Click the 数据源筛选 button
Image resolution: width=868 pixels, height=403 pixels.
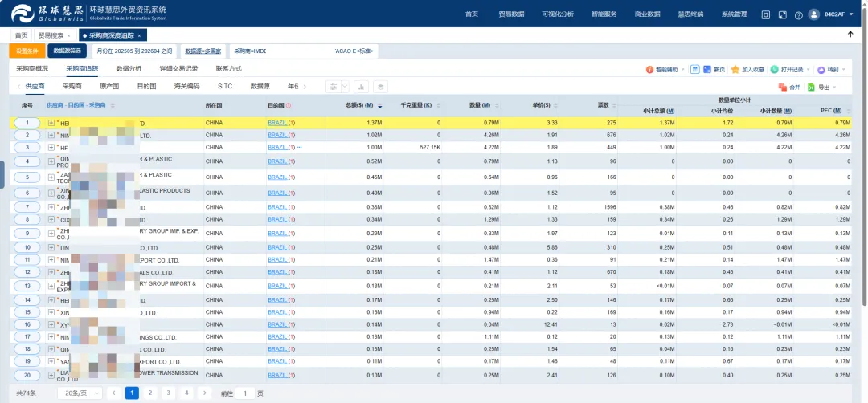click(67, 51)
